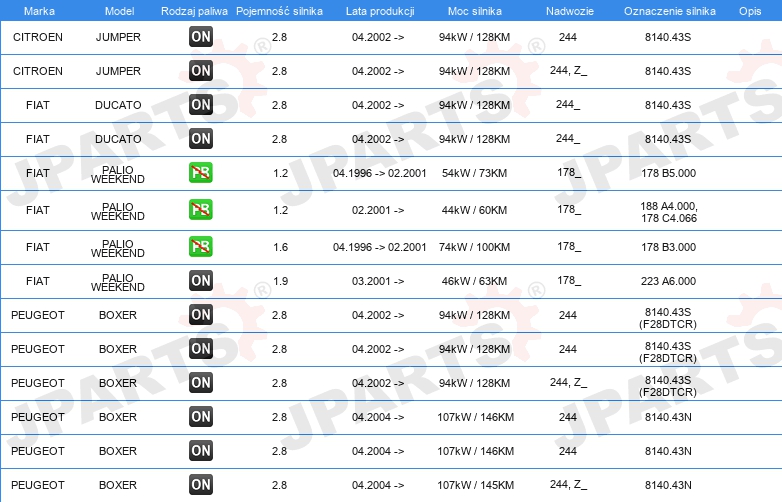Click the power value 74kW / 100KM
Screen dimensions: 782x502
click(474, 247)
